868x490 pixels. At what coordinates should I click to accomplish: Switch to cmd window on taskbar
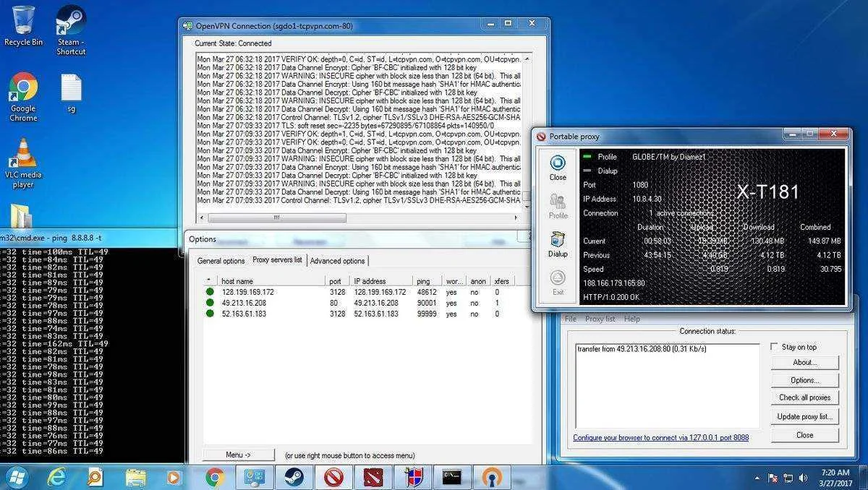tap(452, 477)
